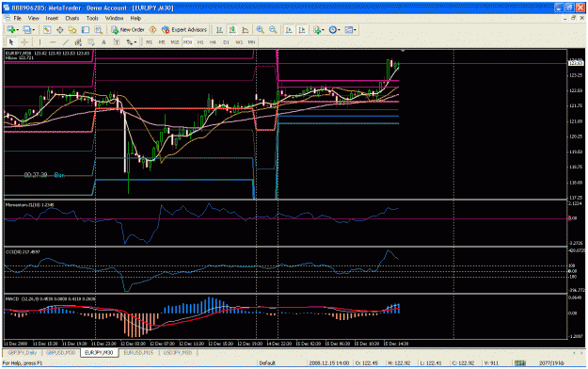Open the File menu
The width and height of the screenshot is (588, 369).
pyautogui.click(x=18, y=18)
